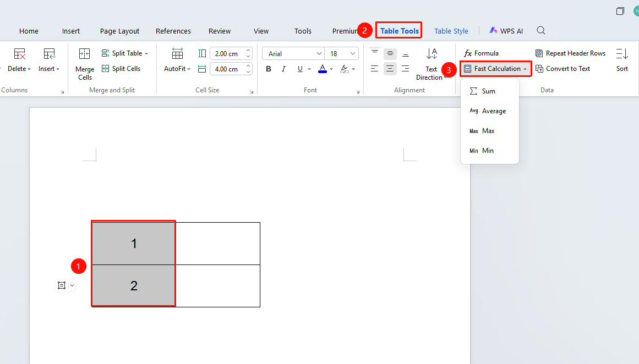Open the Text Direction button

click(431, 64)
